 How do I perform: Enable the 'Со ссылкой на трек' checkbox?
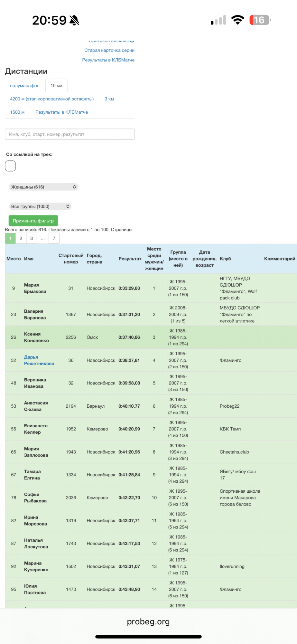point(10,166)
